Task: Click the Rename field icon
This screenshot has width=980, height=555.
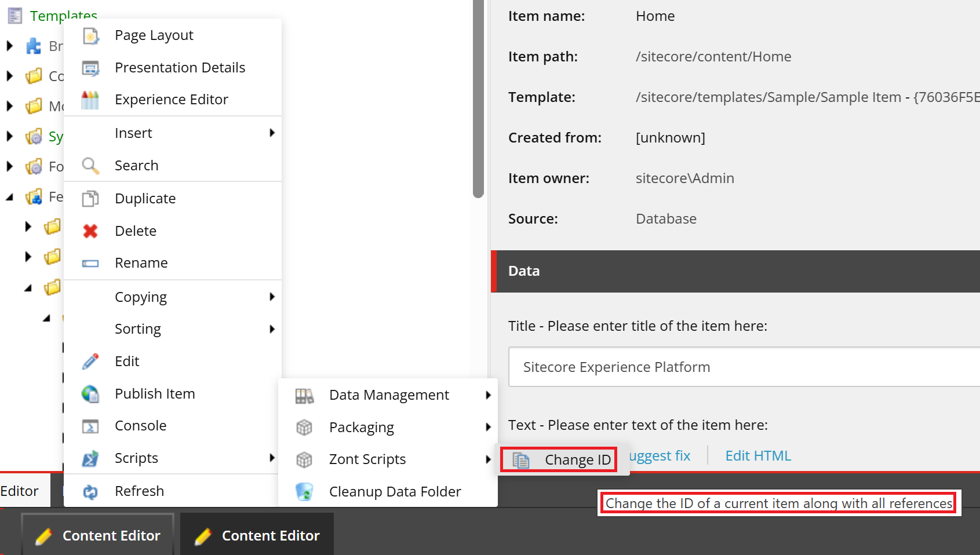Action: (90, 264)
